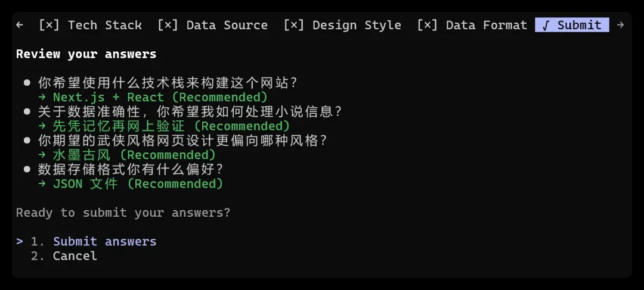Switch to the Tech Stack tab
644x290 pixels.
105,25
